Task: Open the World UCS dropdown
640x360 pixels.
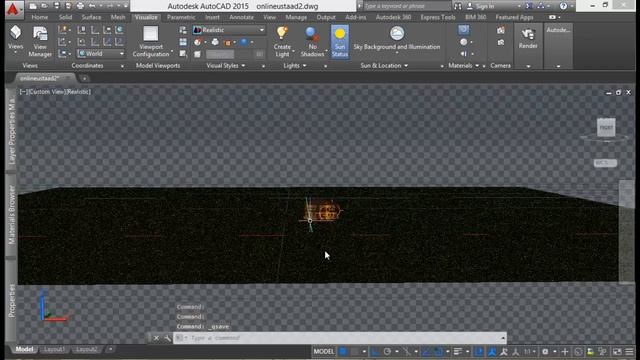Action: pyautogui.click(x=100, y=53)
